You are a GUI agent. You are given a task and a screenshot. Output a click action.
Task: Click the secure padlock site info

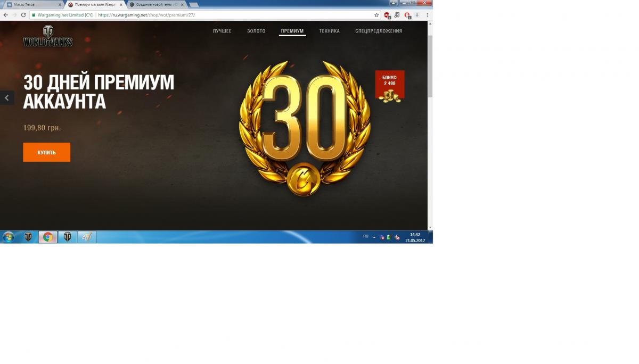34,15
